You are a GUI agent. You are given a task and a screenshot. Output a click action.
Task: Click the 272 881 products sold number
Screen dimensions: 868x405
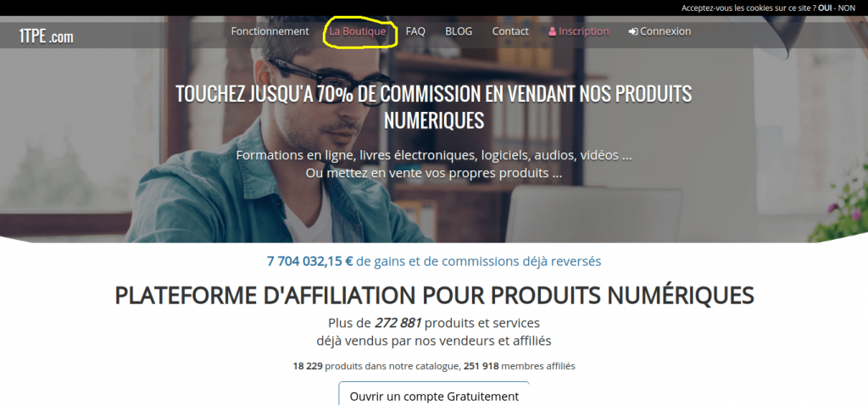tap(398, 323)
